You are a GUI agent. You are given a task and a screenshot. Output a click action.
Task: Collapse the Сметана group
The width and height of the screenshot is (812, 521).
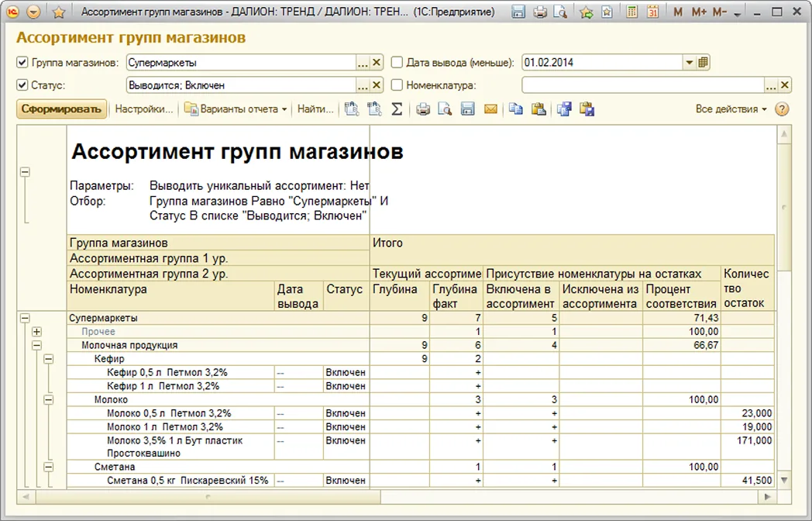coord(48,467)
